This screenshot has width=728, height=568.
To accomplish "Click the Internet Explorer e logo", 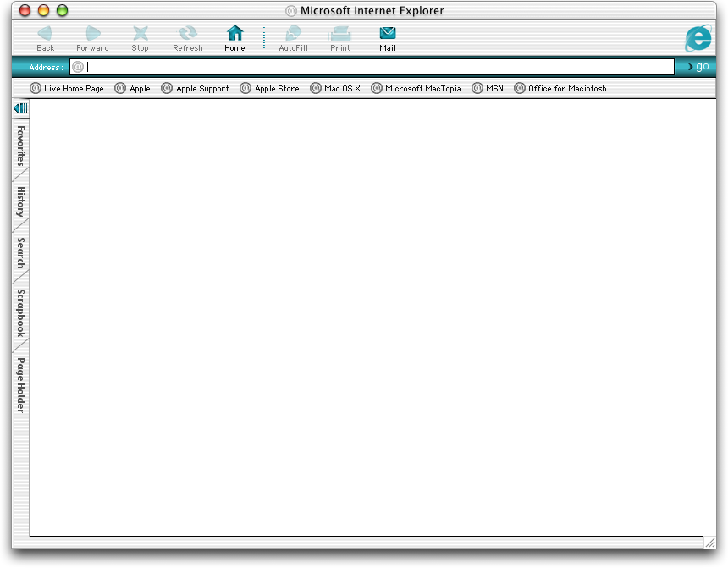I will tap(698, 38).
